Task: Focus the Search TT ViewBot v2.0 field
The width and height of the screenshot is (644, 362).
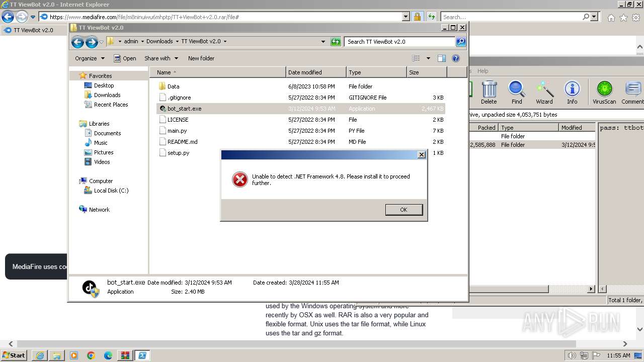Action: point(400,42)
